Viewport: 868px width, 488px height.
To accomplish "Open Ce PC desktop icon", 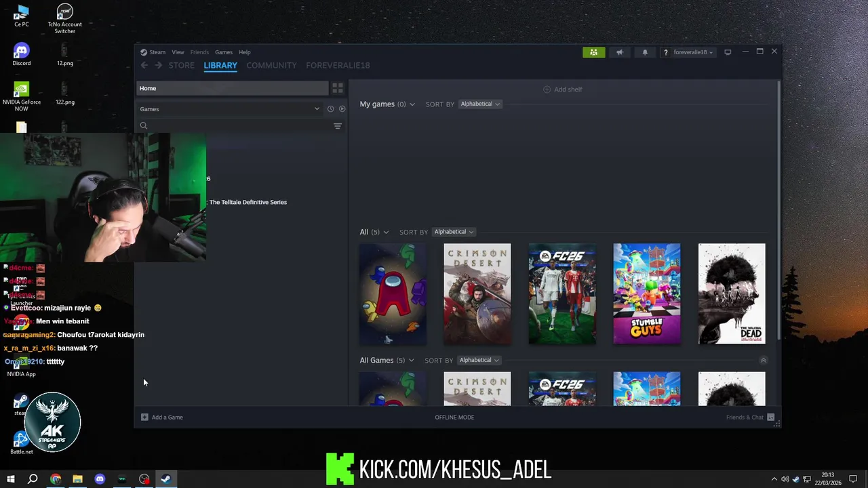I will click(x=22, y=16).
